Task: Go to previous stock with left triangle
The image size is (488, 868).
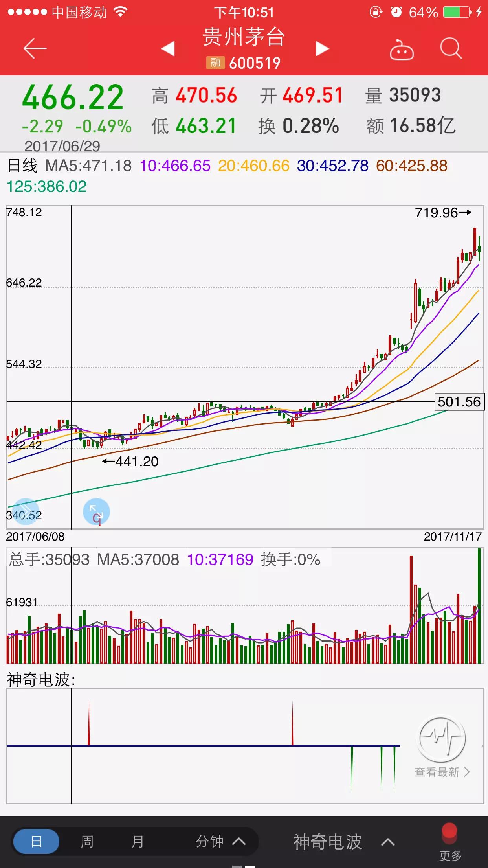Action: [168, 49]
